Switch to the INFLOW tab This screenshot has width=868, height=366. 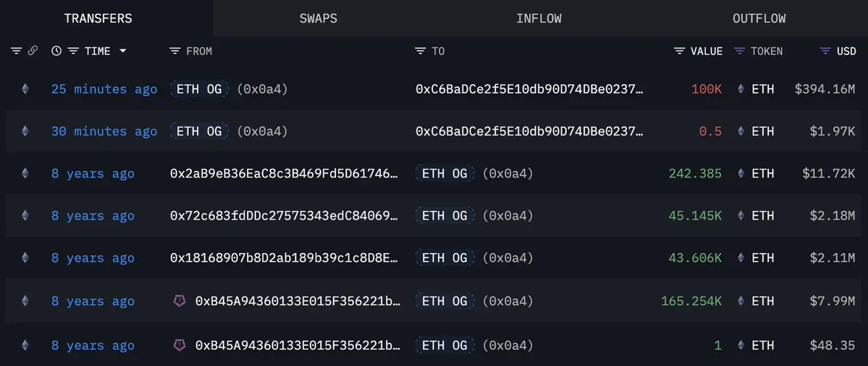[539, 18]
